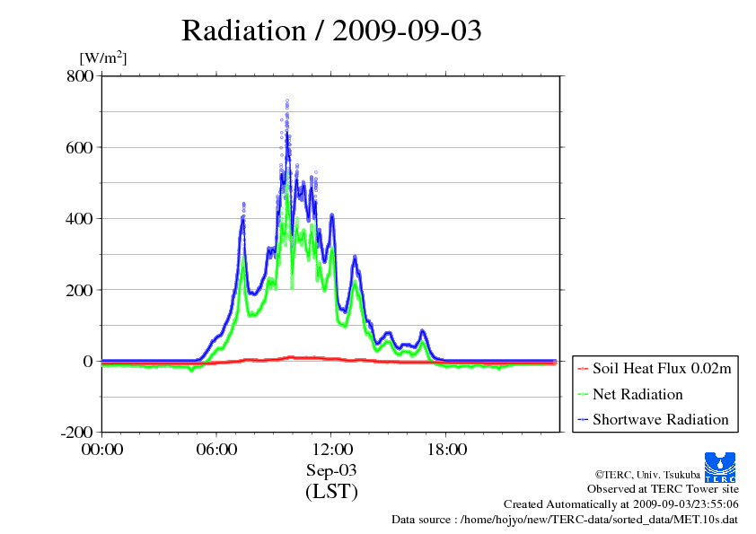
Task: Click the 'Shortwave Radiation' legend label
Action: 661,419
